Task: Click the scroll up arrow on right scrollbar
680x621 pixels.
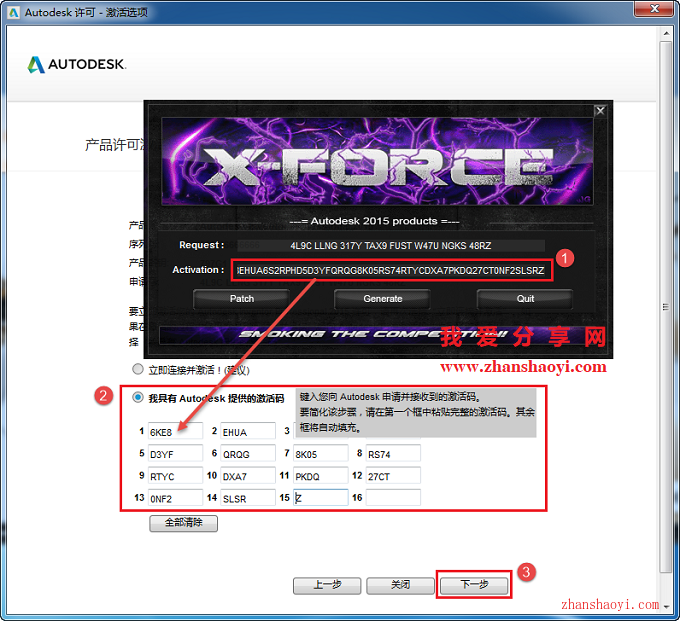Action: pyautogui.click(x=666, y=33)
